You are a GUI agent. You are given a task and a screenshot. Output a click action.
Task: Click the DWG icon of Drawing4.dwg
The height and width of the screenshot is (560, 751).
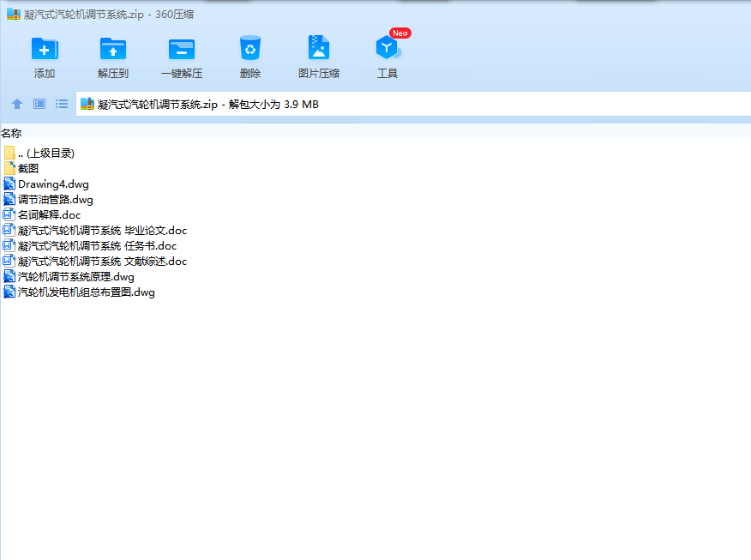click(x=9, y=184)
